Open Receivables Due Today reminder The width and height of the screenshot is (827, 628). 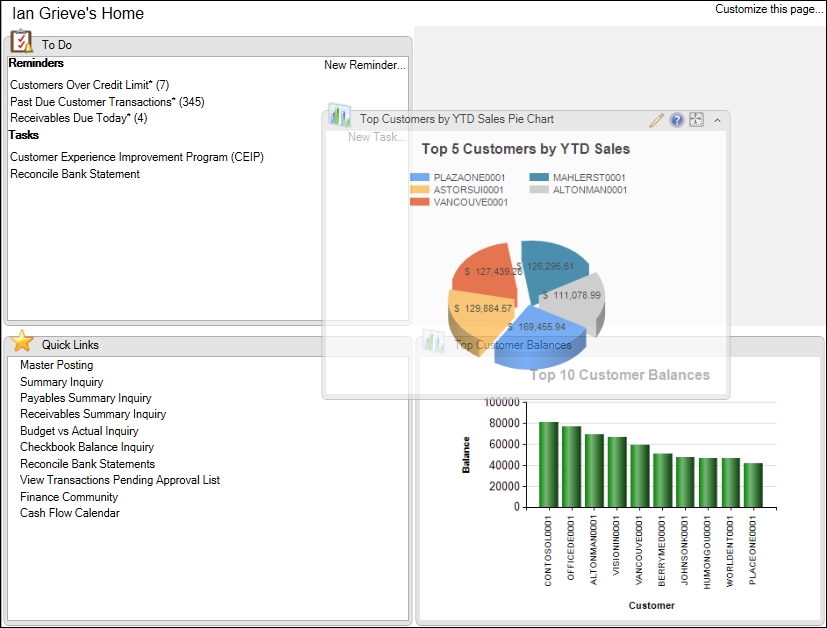click(x=79, y=118)
